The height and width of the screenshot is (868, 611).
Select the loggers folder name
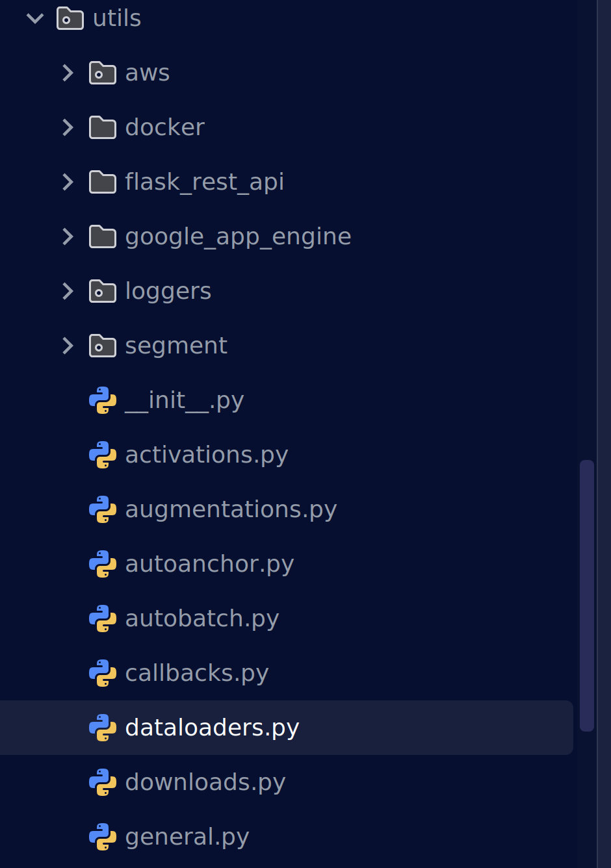point(168,291)
